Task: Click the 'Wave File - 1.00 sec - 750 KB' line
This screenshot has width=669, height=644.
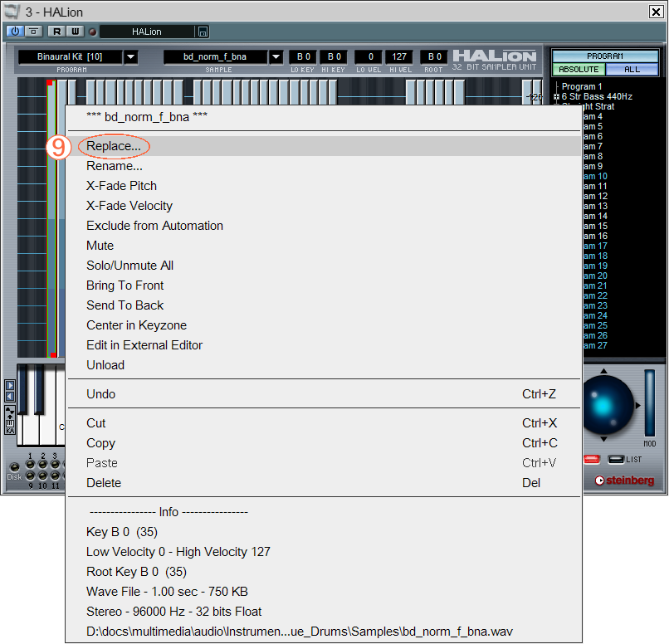Action: [x=167, y=592]
